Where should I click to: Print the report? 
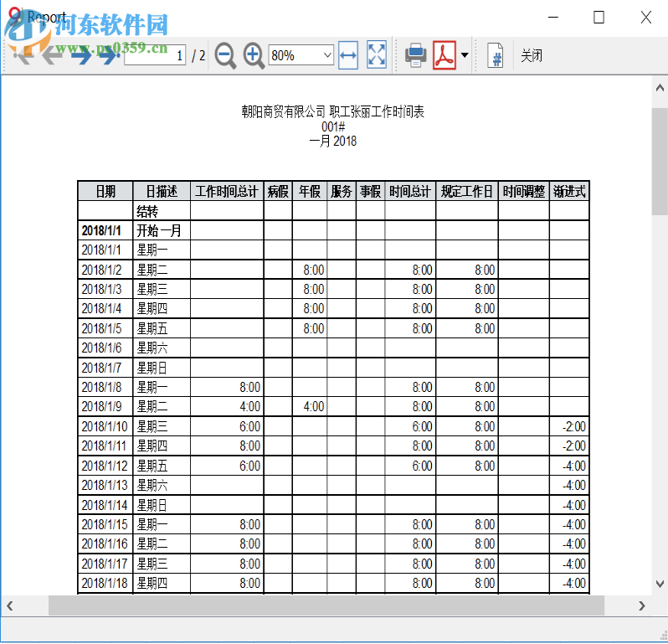click(x=415, y=55)
